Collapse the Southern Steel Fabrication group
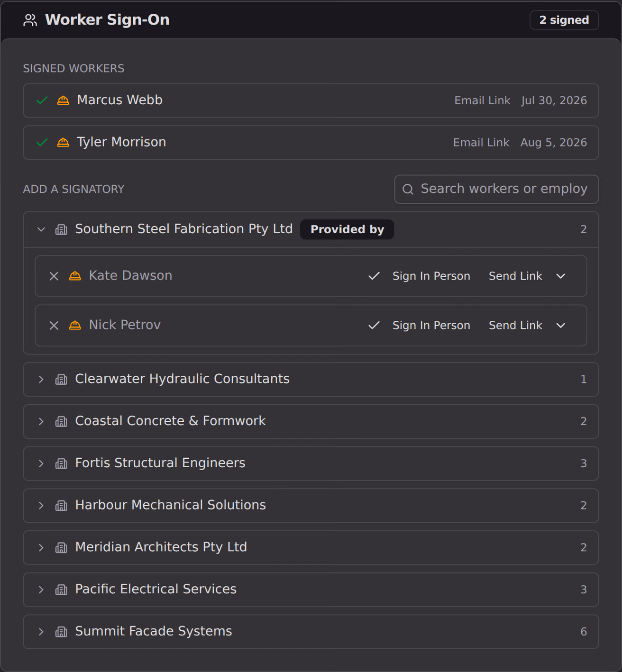 coord(41,229)
